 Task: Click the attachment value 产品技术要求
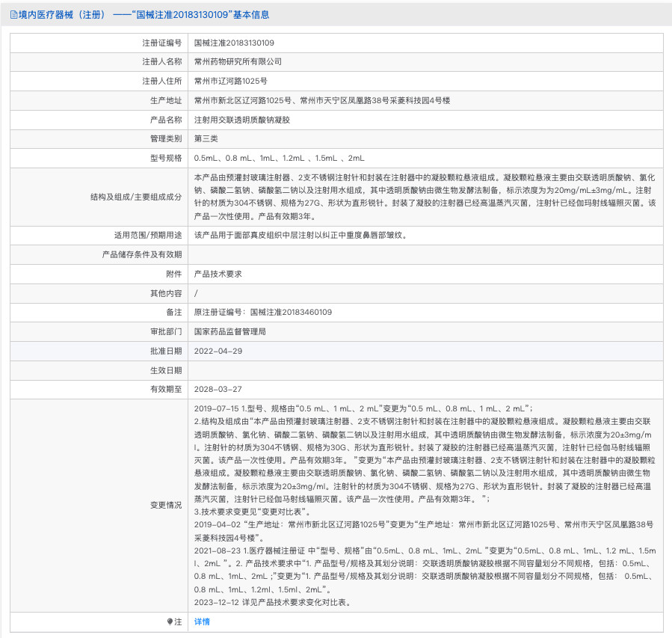(218, 274)
